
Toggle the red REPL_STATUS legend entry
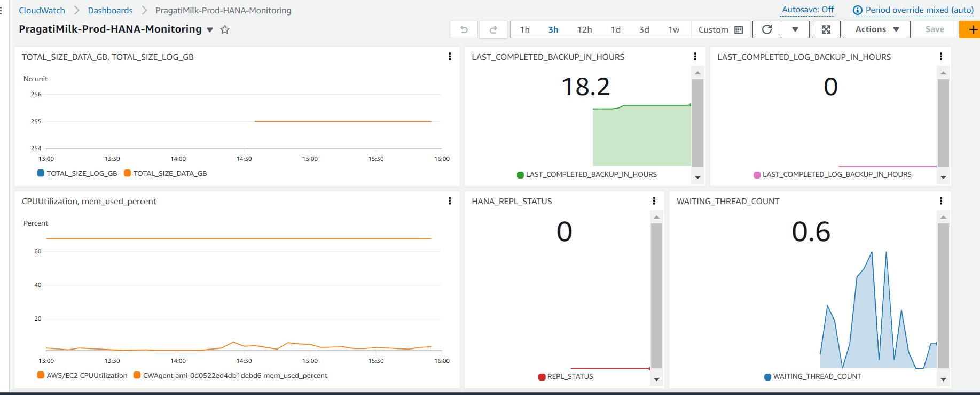click(x=566, y=376)
